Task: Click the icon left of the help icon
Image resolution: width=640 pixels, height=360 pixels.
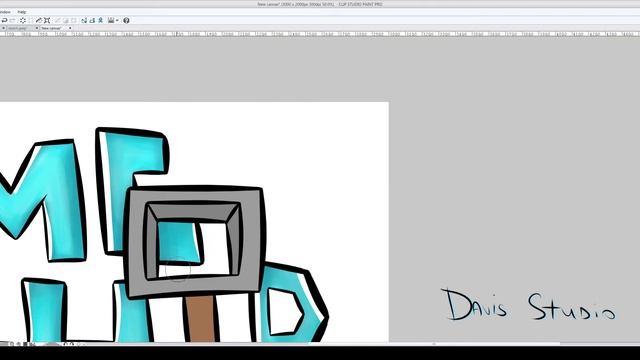Action: pyautogui.click(x=111, y=20)
